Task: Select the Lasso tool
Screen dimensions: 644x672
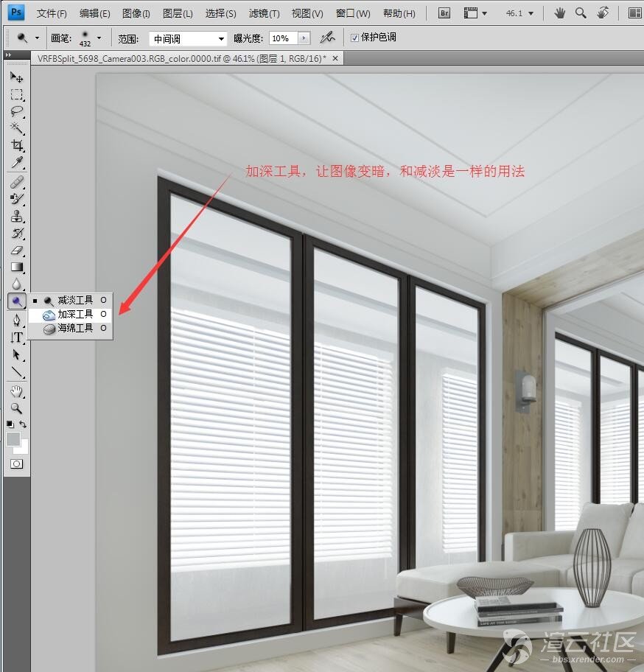Action: 17,111
